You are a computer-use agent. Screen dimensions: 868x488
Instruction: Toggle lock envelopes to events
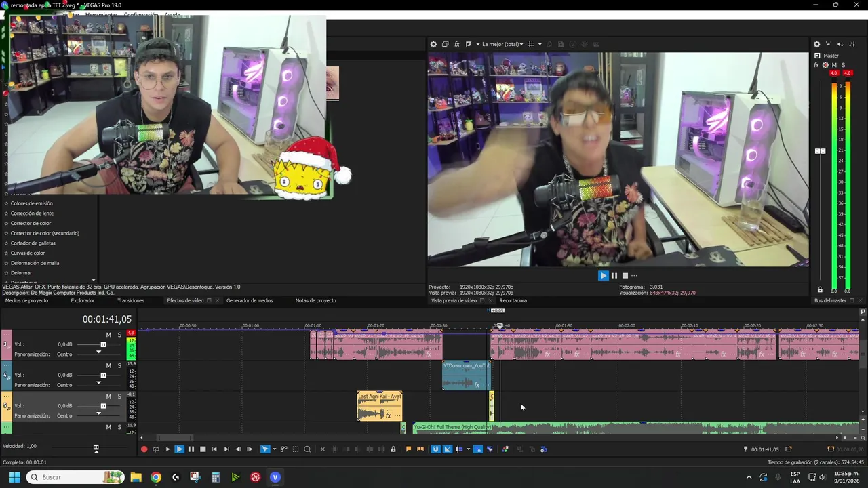coord(478,449)
